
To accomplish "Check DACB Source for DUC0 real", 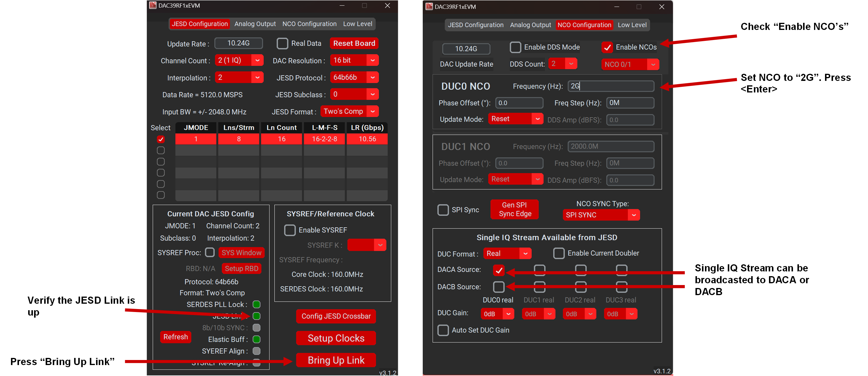I will pos(499,287).
